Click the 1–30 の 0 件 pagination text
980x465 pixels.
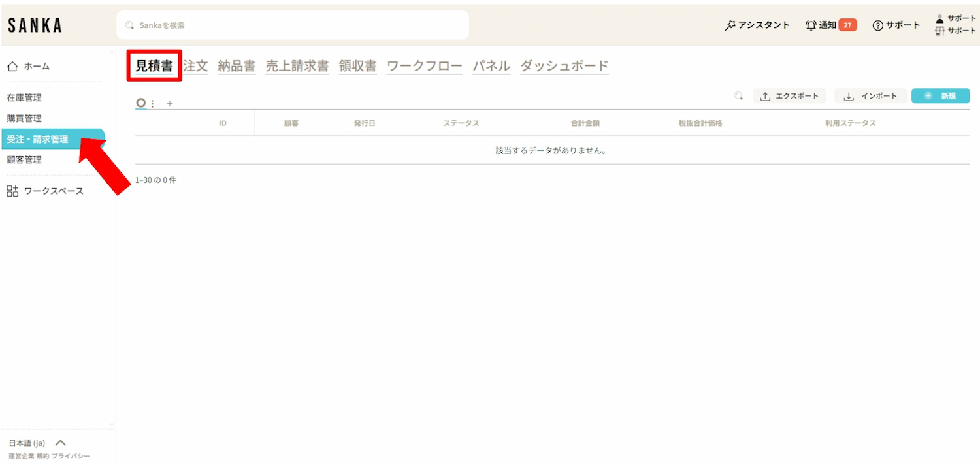coord(155,180)
